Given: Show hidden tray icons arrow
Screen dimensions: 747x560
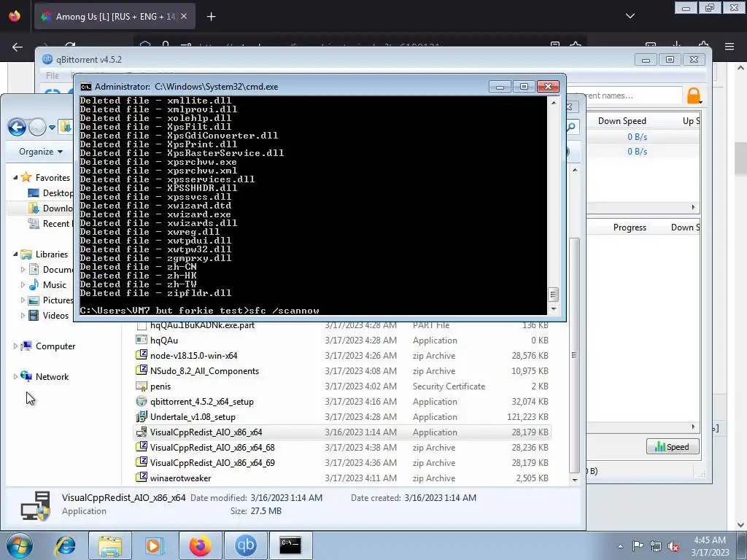Looking at the screenshot, I should [620, 546].
